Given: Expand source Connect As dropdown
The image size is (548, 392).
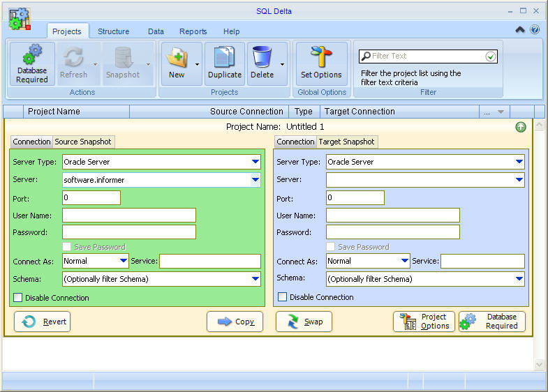Looking at the screenshot, I should (x=123, y=261).
